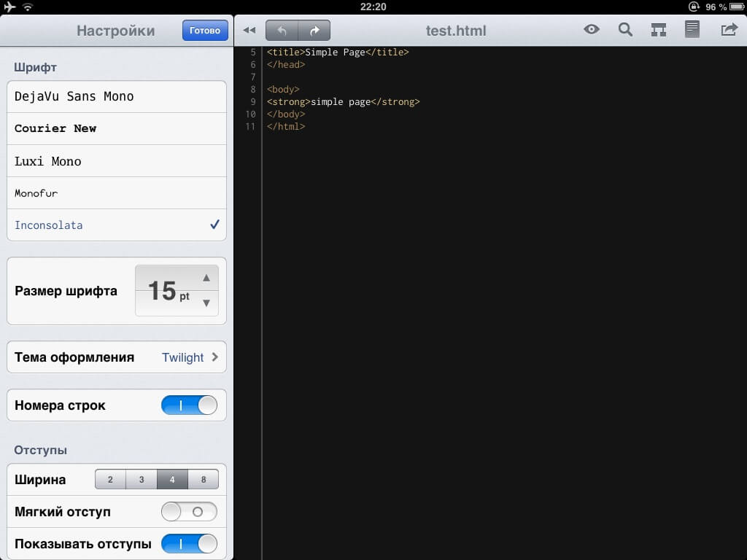Image resolution: width=747 pixels, height=560 pixels.
Task: Toggle Показывать отступы switch
Action: [189, 544]
